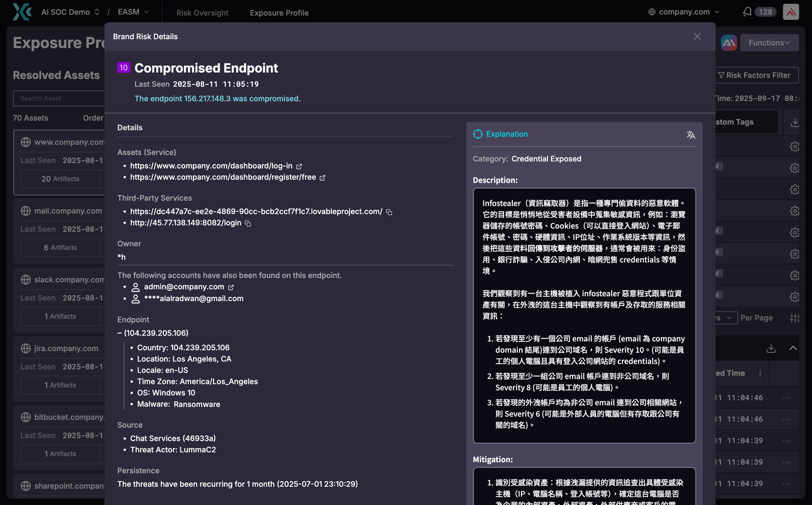Viewport: 812px width, 505px height.
Task: Follow the dashboard/log-in asset link
Action: (211, 166)
